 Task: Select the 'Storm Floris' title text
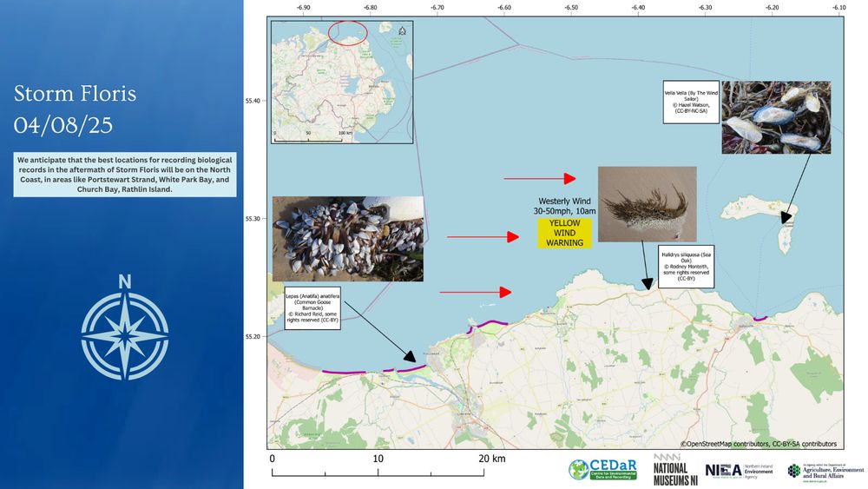click(x=76, y=94)
